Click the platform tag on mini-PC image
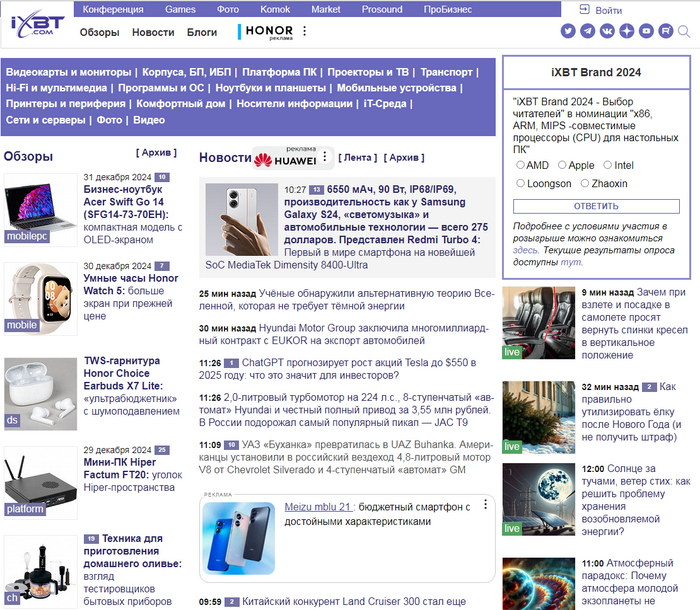 (25, 509)
